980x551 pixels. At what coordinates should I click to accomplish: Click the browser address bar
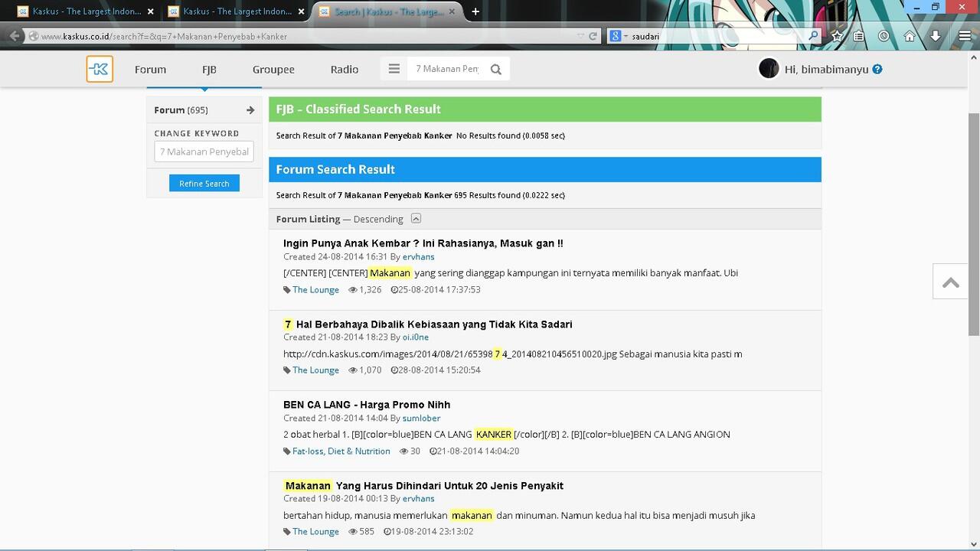click(306, 36)
